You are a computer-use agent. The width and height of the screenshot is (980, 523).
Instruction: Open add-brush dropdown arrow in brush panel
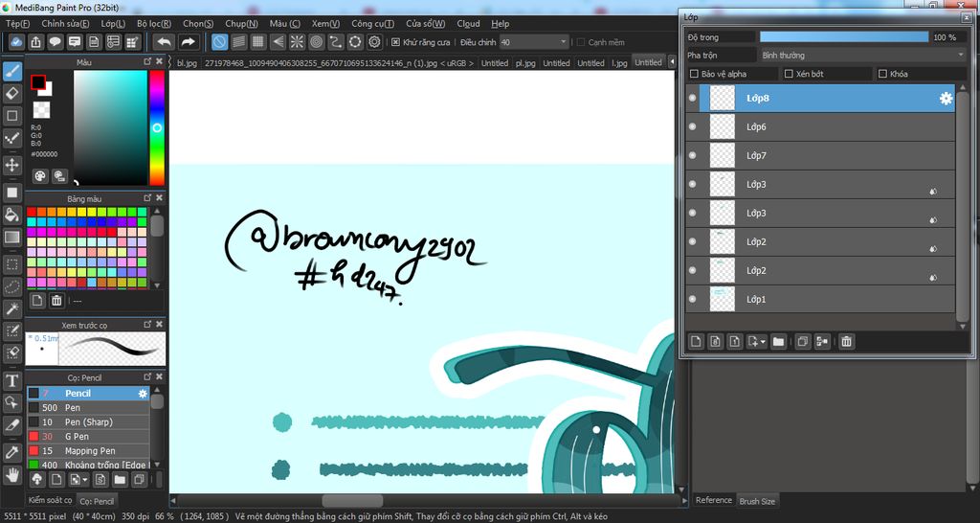click(85, 480)
